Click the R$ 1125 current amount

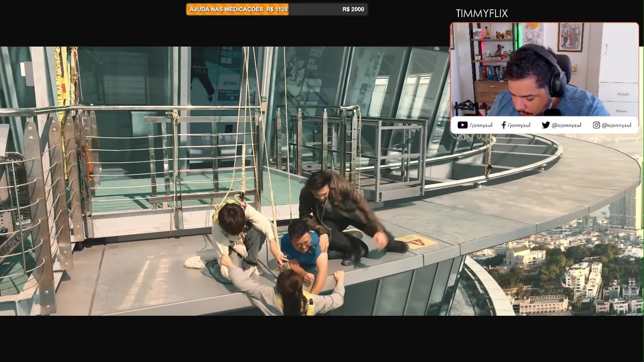tap(277, 9)
